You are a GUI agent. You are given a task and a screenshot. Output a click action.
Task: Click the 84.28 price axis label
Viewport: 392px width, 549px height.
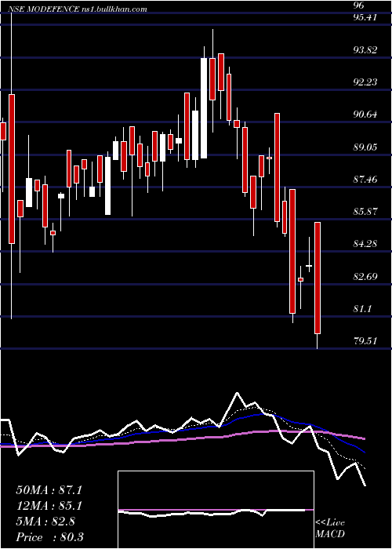pyautogui.click(x=365, y=244)
